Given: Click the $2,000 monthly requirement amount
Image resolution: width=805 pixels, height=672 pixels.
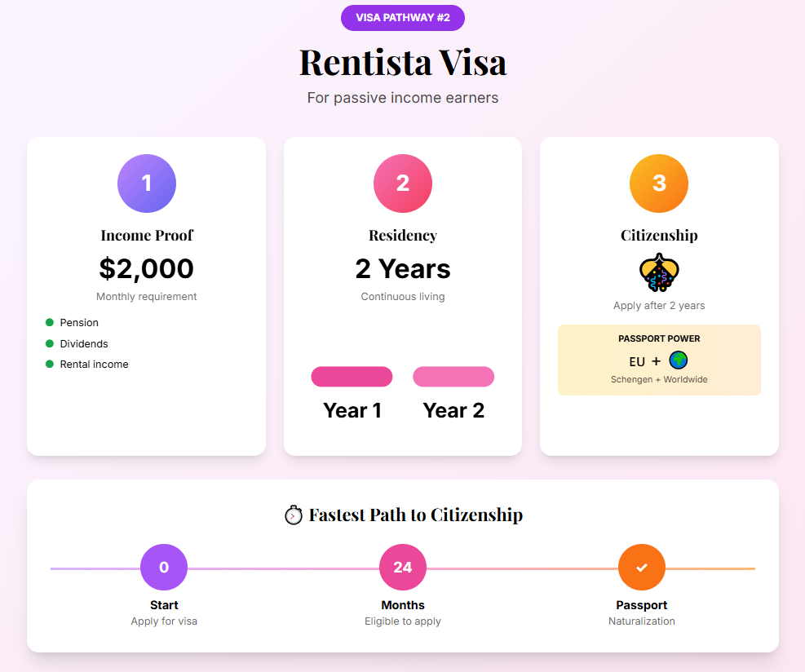Looking at the screenshot, I should pyautogui.click(x=147, y=268).
